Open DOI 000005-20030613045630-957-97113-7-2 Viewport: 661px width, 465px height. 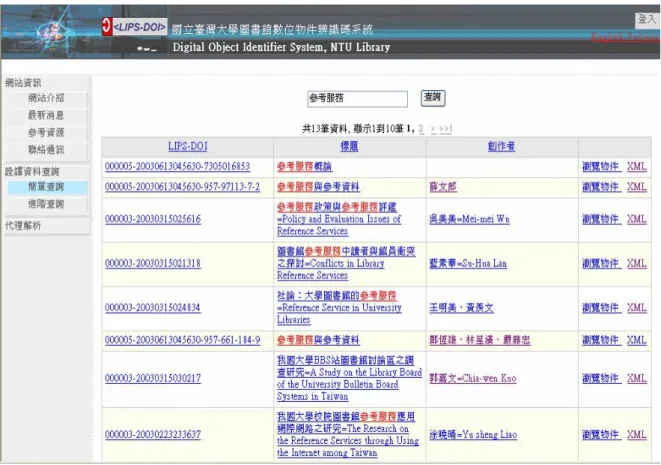point(183,187)
